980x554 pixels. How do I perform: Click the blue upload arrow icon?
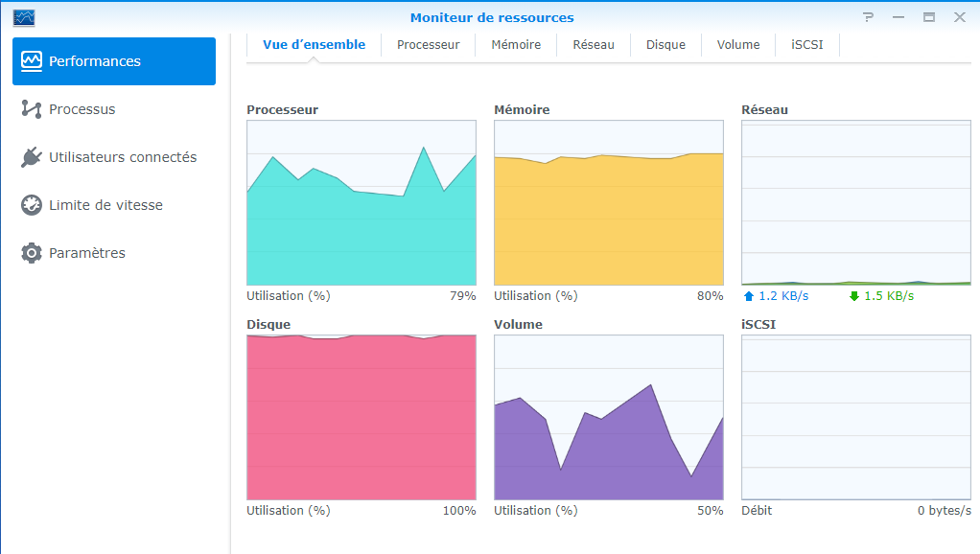click(x=748, y=296)
